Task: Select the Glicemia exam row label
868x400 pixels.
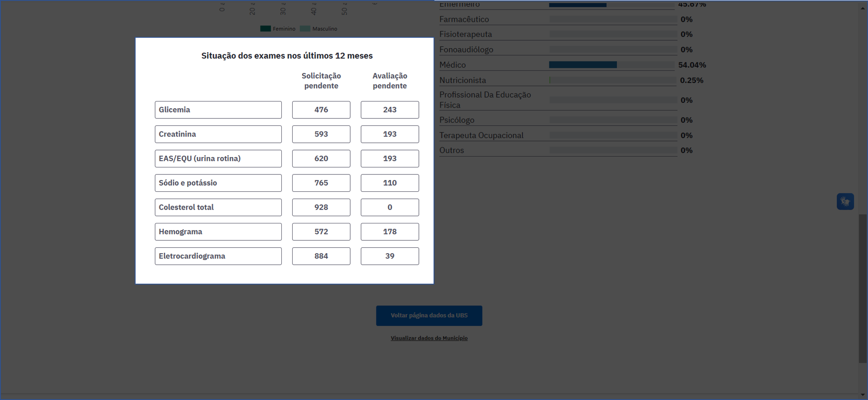Action: (218, 110)
